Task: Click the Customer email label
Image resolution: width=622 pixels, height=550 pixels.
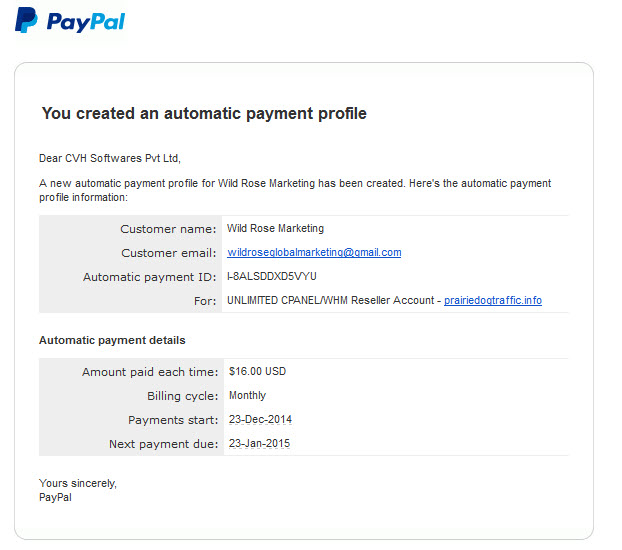Action: [x=169, y=253]
